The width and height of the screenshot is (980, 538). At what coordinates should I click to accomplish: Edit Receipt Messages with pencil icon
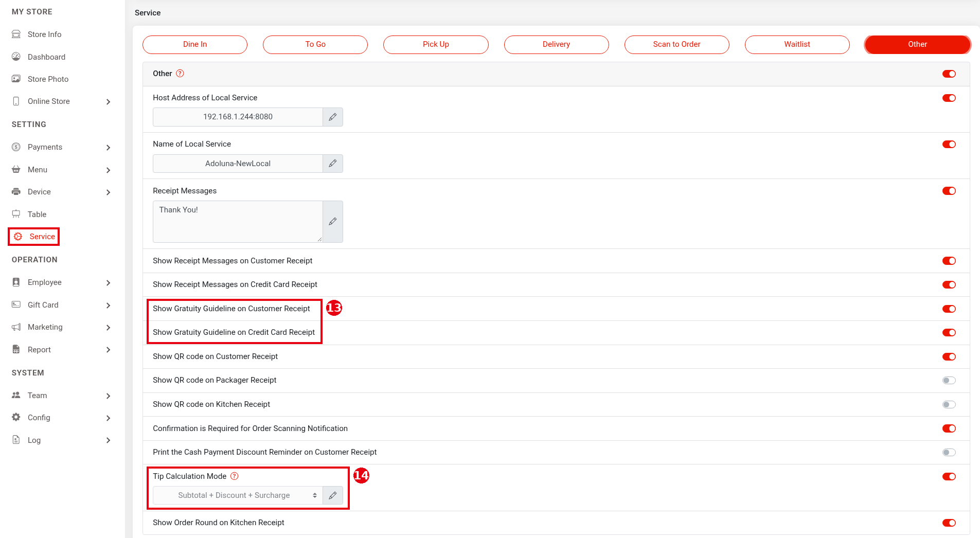pos(333,222)
